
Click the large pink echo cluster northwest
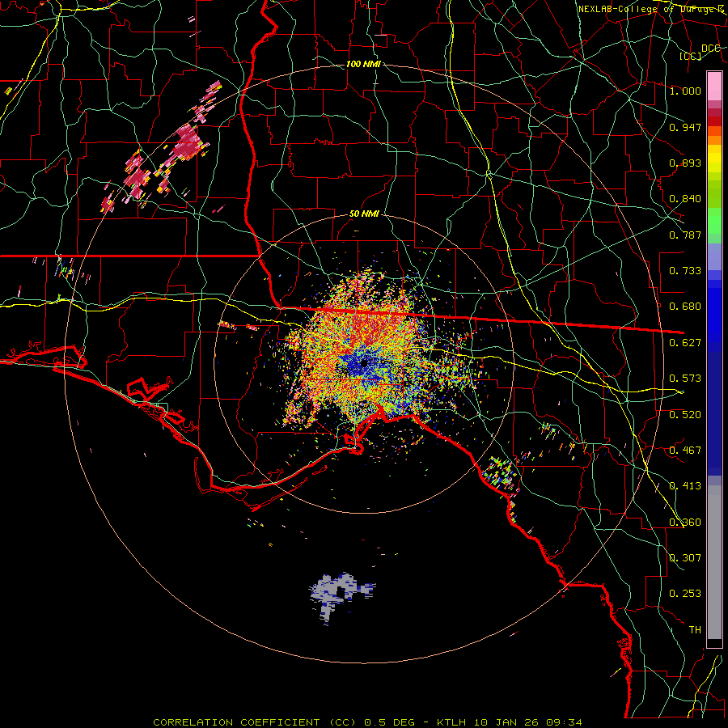click(x=186, y=142)
